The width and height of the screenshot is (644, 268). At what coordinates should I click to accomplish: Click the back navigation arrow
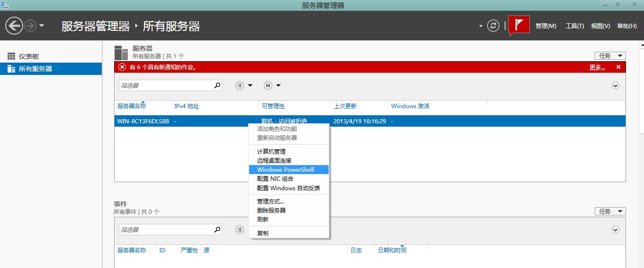[14, 26]
